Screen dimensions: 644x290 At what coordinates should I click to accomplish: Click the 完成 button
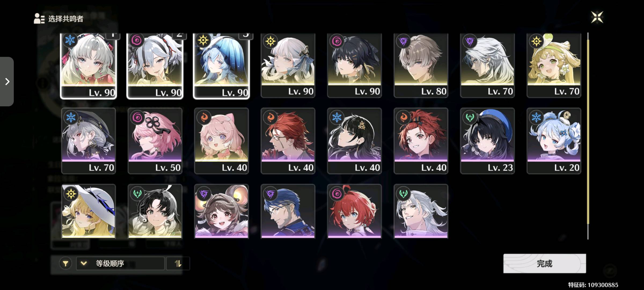coord(544,263)
